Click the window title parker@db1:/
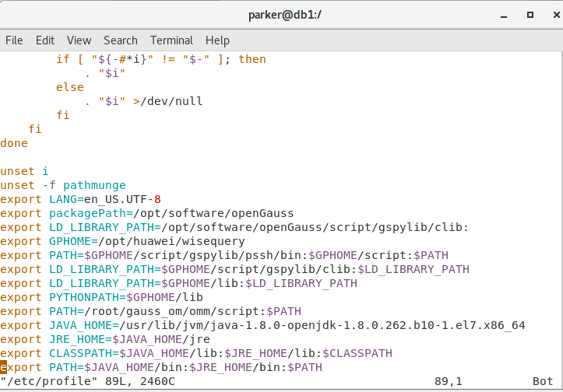 (285, 15)
